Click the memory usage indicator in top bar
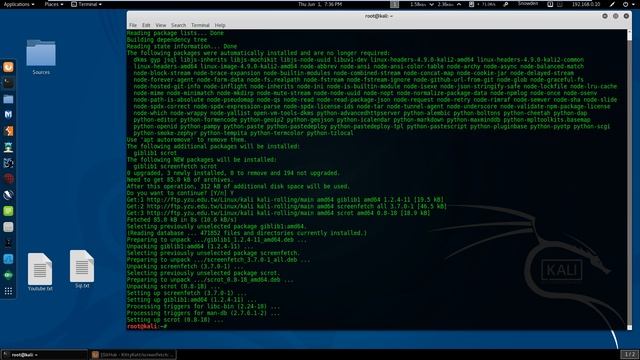This screenshot has width=640, height=360. pos(482,4)
